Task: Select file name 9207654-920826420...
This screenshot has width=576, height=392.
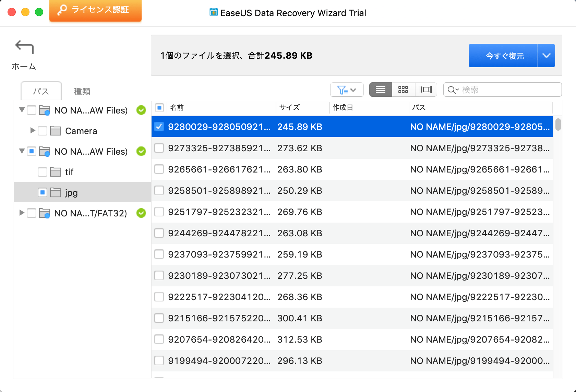Action: (x=219, y=340)
